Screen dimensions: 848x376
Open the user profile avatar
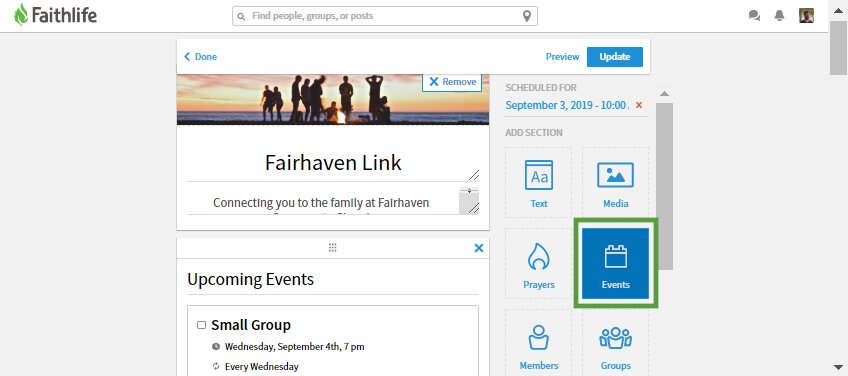click(x=806, y=16)
